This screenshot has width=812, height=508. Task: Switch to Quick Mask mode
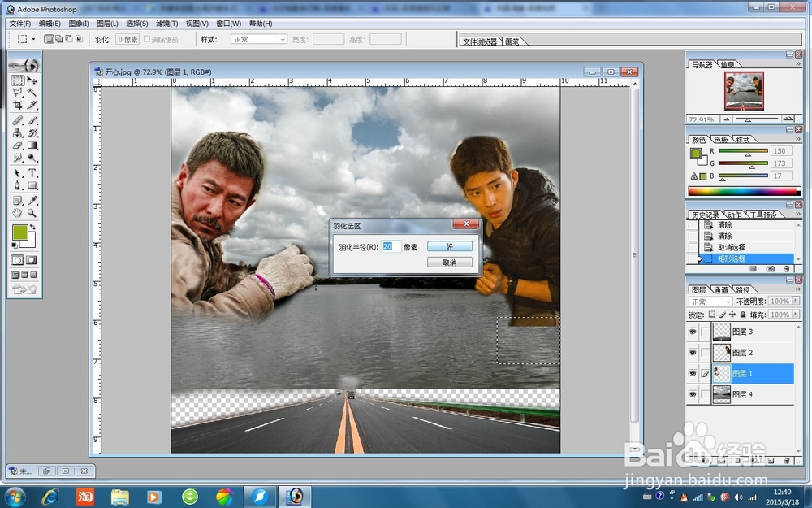32,260
